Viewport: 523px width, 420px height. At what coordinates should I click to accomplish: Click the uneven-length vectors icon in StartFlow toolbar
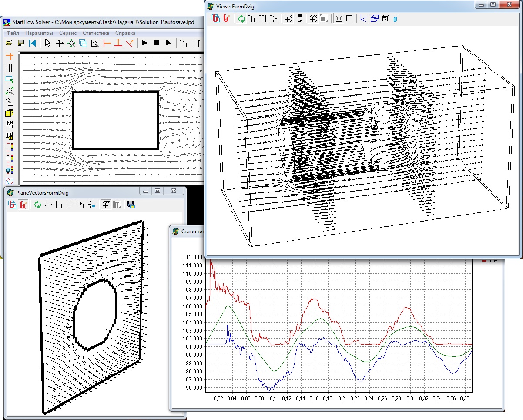pyautogui.click(x=184, y=43)
